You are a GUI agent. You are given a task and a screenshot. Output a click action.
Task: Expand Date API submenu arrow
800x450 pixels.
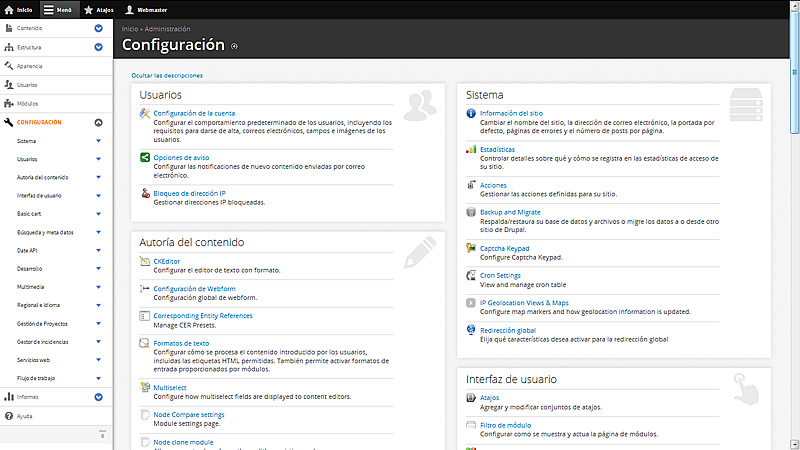tap(98, 251)
